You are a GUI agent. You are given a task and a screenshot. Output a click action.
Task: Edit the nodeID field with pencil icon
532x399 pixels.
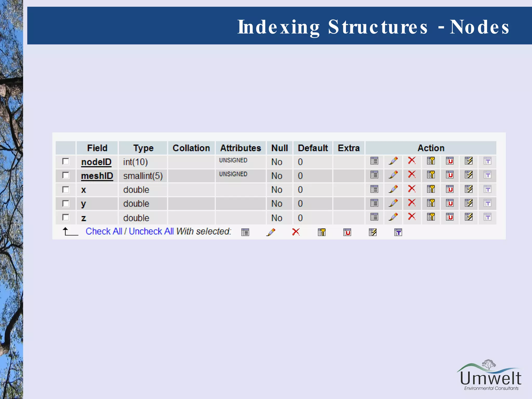[x=393, y=161]
